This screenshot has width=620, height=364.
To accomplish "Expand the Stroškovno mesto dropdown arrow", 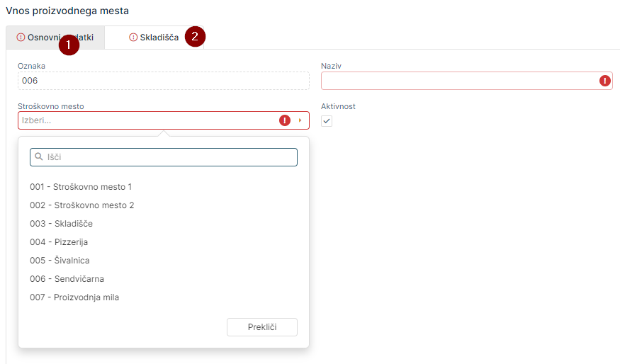I will [x=300, y=120].
